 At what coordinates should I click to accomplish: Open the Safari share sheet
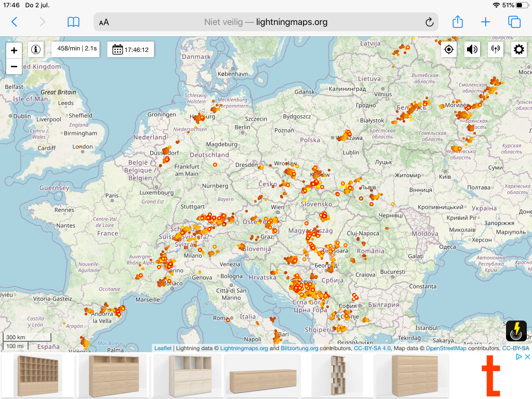[458, 21]
